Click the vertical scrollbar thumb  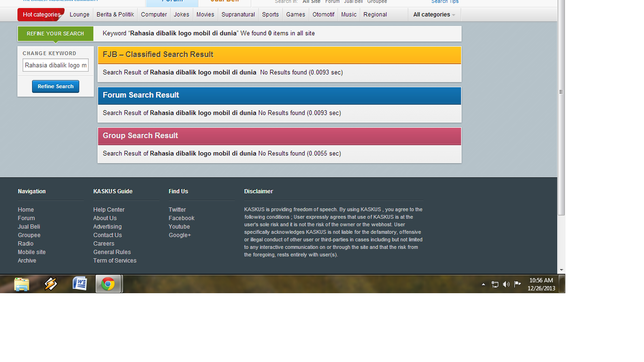[561, 107]
